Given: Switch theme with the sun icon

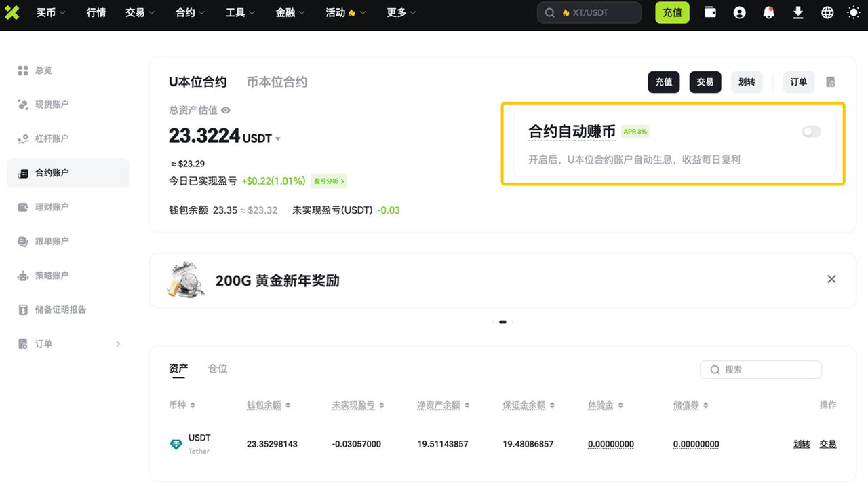Looking at the screenshot, I should [x=854, y=12].
